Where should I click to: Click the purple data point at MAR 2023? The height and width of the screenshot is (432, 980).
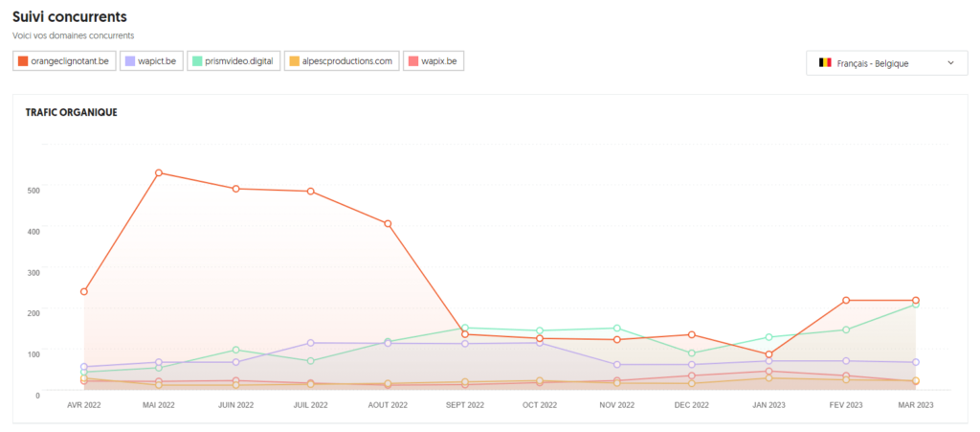[916, 362]
